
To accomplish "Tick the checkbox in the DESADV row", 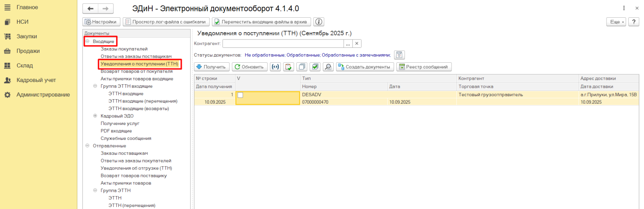I will point(240,95).
